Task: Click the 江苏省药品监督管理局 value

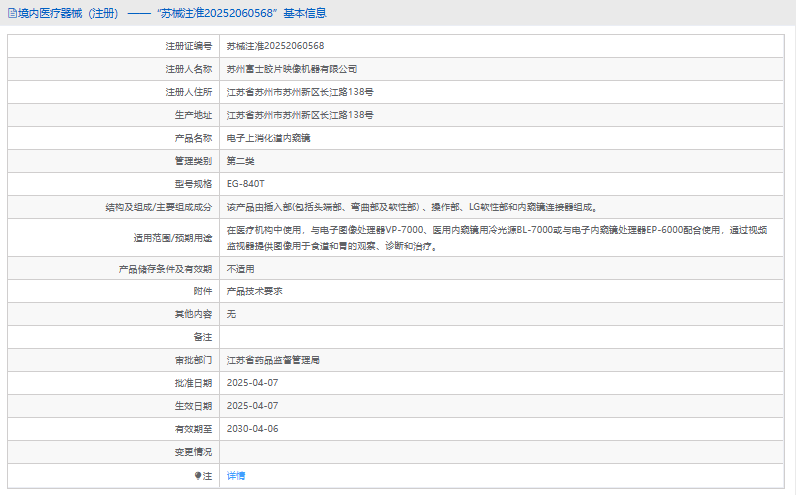Action: (273, 360)
